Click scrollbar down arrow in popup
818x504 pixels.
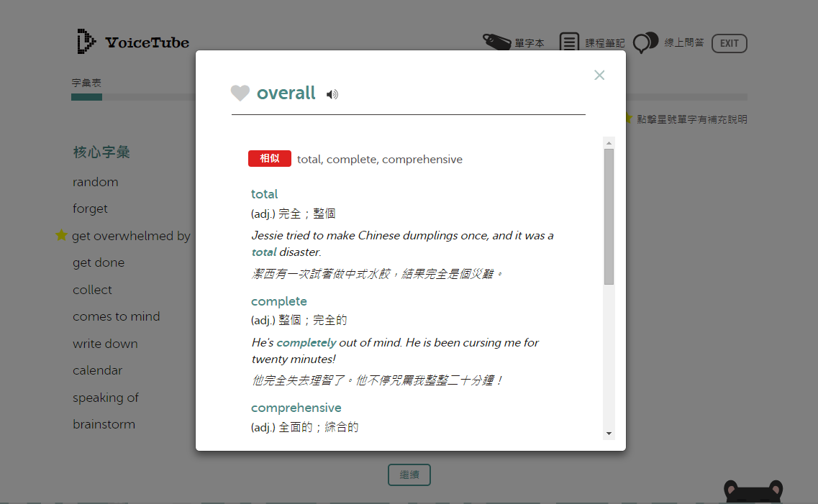(609, 434)
